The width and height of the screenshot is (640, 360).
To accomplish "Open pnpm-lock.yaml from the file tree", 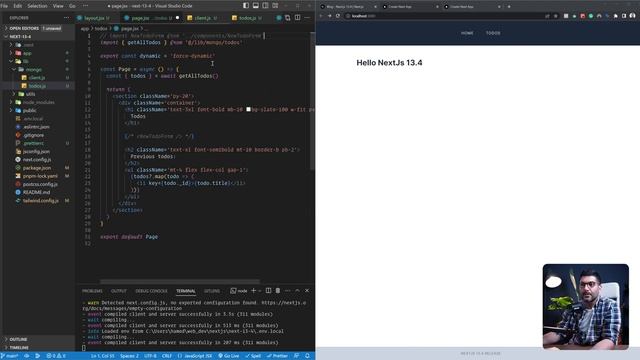I will tap(38, 176).
